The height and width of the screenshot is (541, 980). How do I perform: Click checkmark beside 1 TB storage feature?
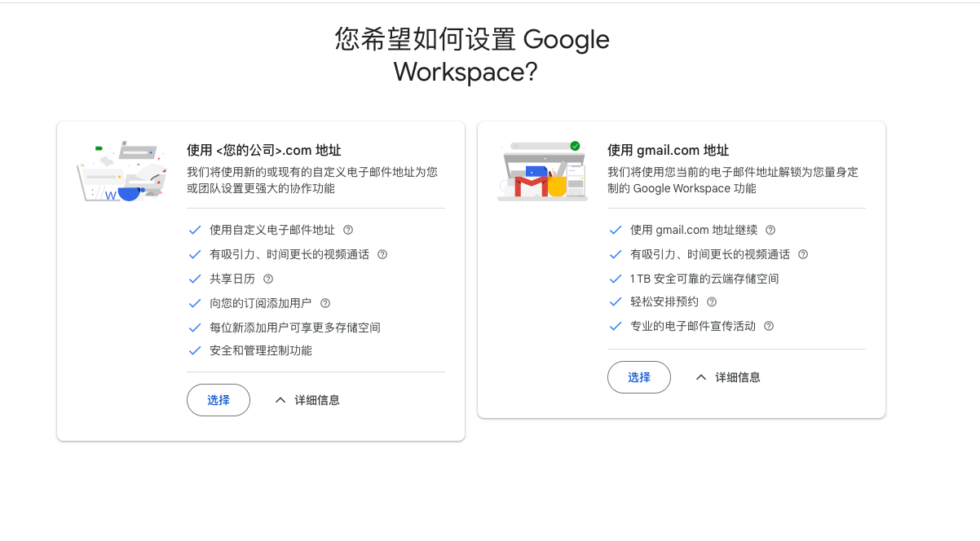tap(616, 279)
